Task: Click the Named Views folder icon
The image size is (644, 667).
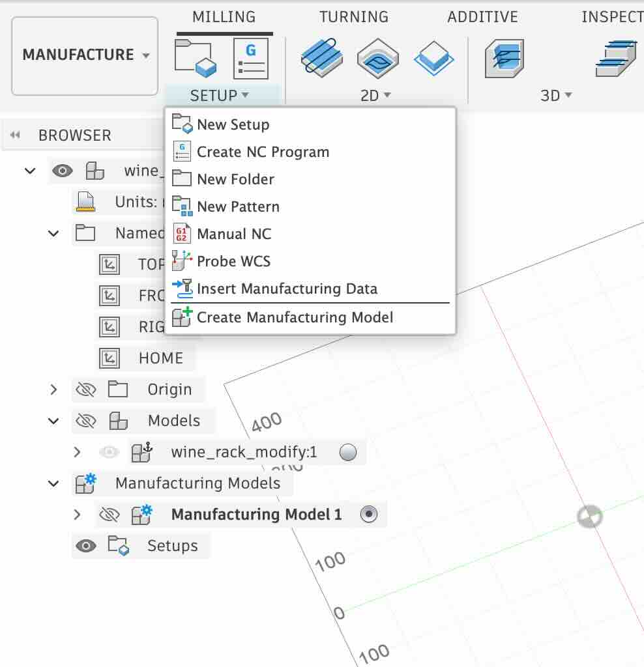Action: [x=85, y=233]
